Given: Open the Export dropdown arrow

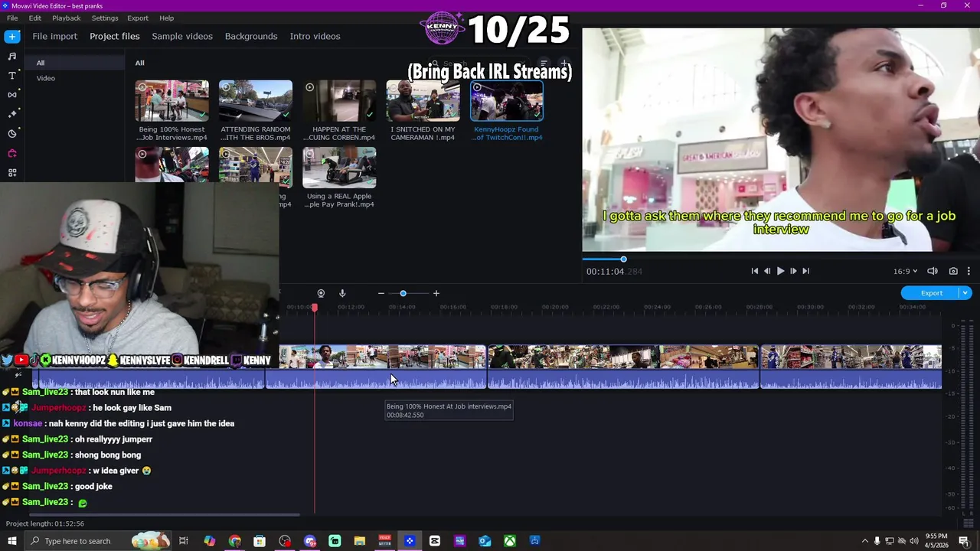Looking at the screenshot, I should (966, 293).
